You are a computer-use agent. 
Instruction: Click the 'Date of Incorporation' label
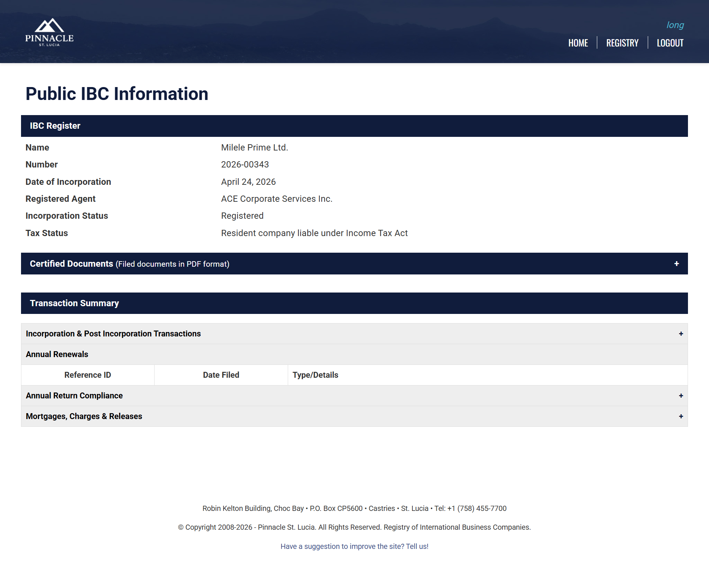[x=68, y=182]
